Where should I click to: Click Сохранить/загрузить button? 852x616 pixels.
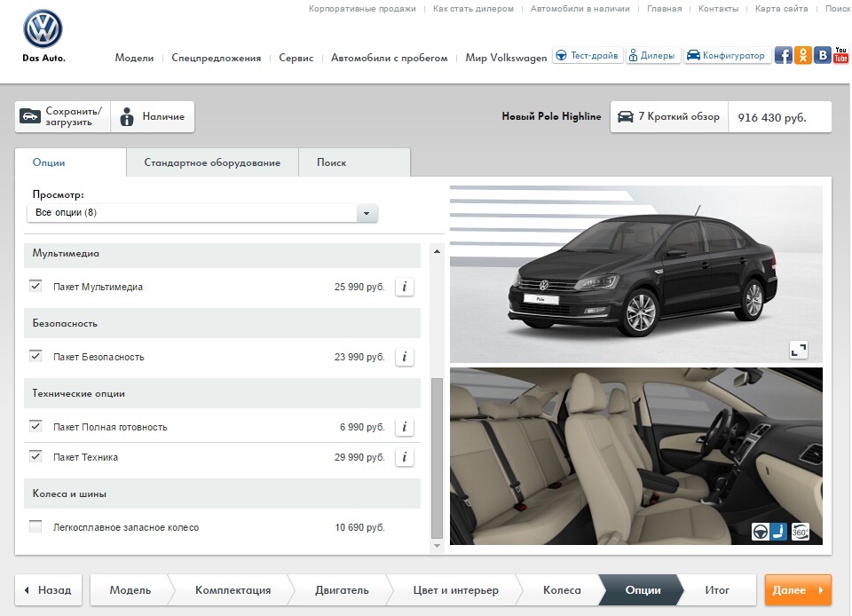coord(62,117)
